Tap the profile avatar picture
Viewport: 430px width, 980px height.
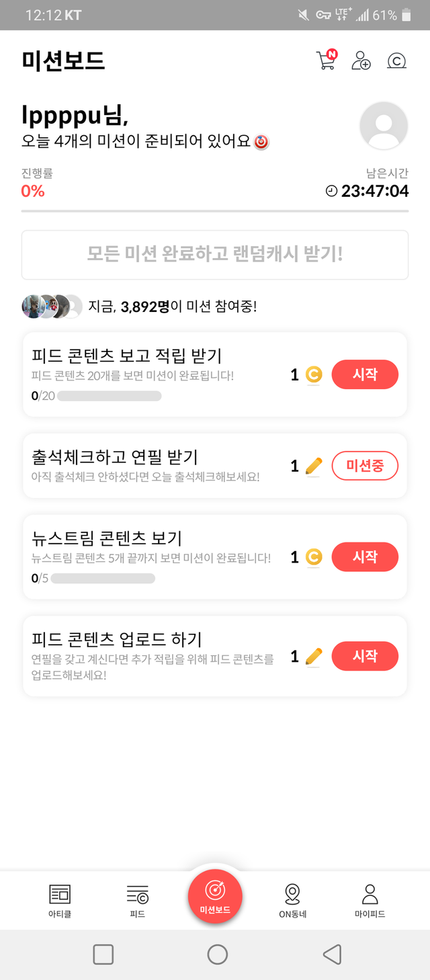(x=384, y=126)
